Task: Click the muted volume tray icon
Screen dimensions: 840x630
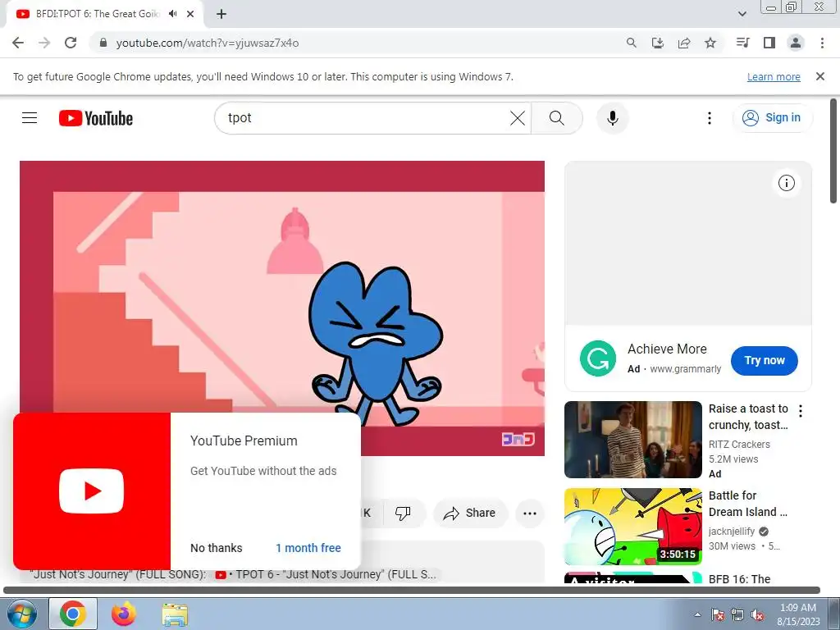Action: point(757,615)
